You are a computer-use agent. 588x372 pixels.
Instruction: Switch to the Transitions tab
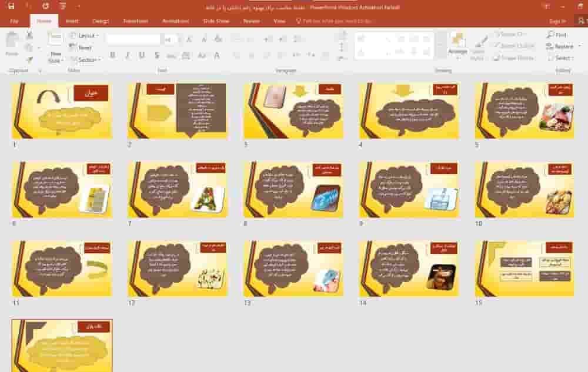click(135, 21)
